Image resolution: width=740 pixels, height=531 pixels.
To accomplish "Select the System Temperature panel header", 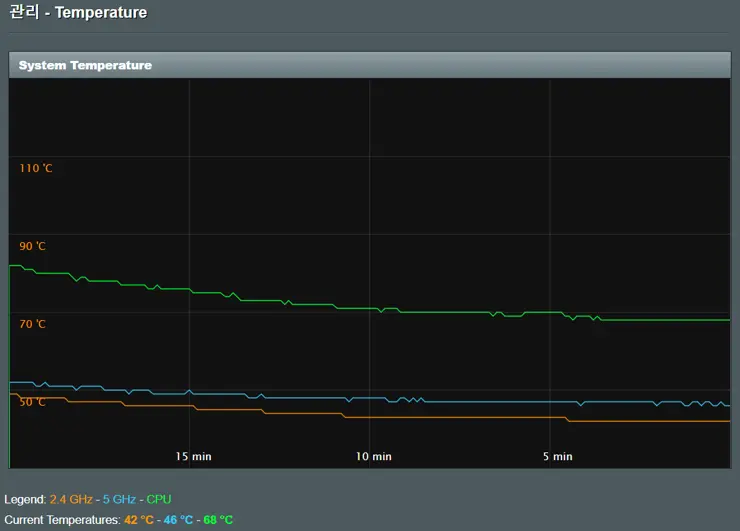I will point(85,65).
